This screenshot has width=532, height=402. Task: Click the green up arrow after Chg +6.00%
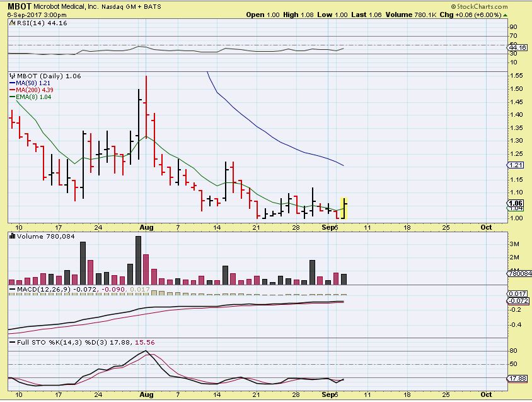pos(505,15)
